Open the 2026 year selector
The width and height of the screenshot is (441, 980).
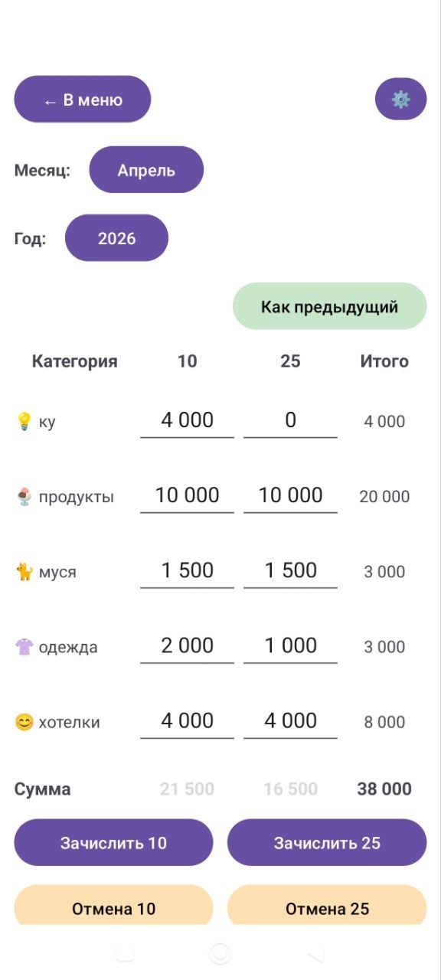coord(116,237)
